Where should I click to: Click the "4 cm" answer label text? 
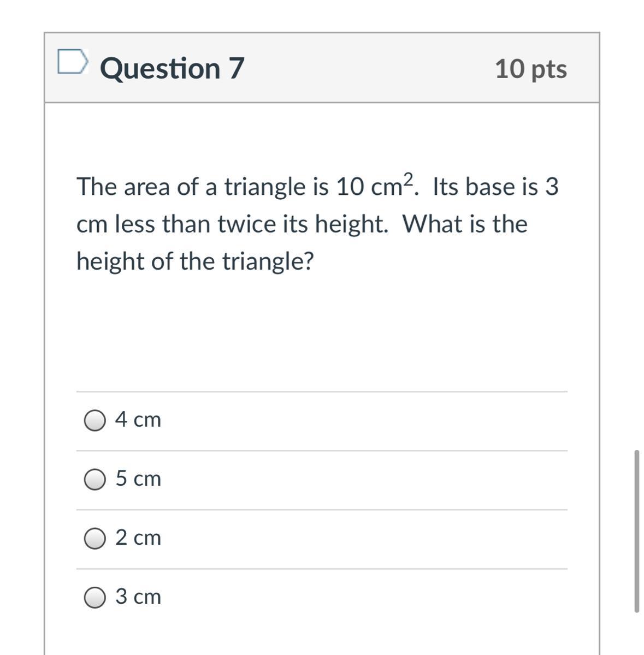click(x=138, y=419)
